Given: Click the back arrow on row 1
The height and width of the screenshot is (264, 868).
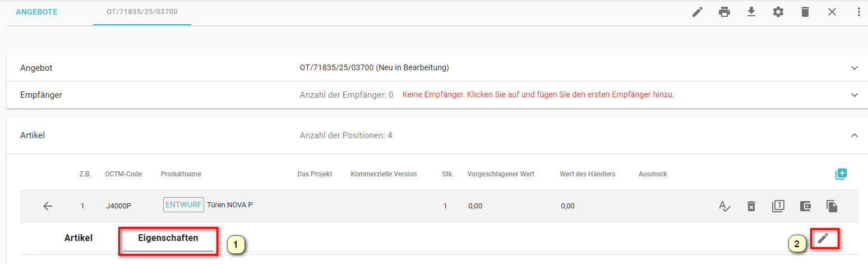Looking at the screenshot, I should click(x=48, y=206).
